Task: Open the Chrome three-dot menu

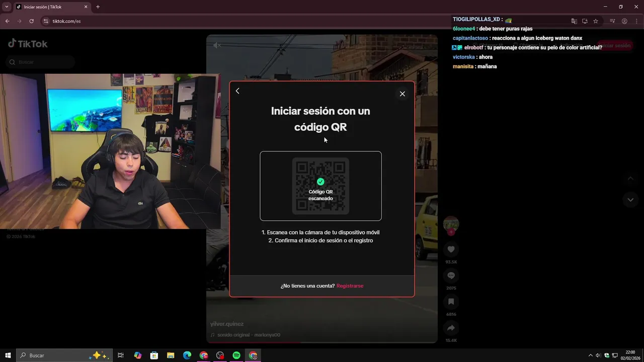Action: pos(636,21)
